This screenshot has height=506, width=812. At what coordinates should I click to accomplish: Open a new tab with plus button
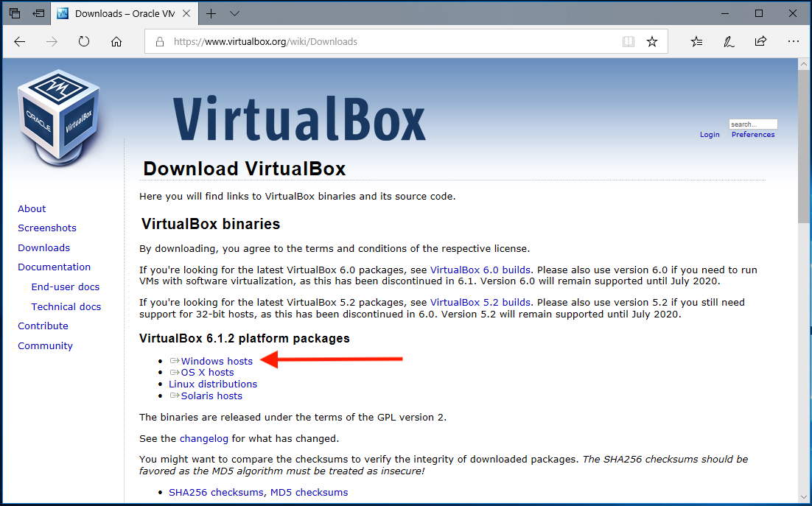pyautogui.click(x=211, y=13)
